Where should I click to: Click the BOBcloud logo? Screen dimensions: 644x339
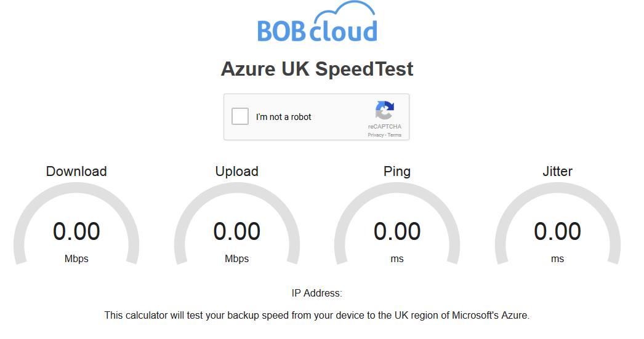(316, 23)
